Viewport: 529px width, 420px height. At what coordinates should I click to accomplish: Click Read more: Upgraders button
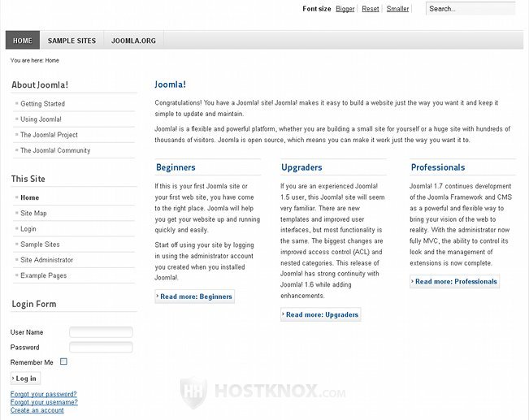click(320, 314)
